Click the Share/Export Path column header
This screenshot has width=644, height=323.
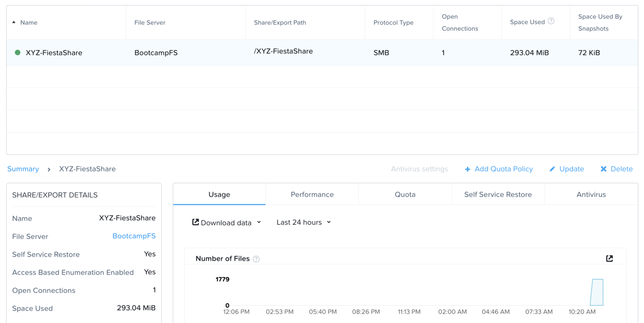(280, 22)
